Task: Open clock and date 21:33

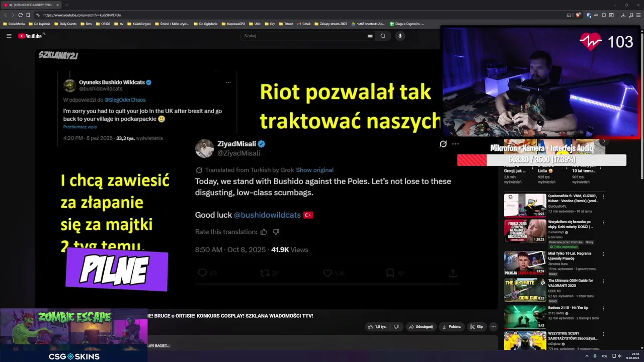Action: (x=632, y=356)
